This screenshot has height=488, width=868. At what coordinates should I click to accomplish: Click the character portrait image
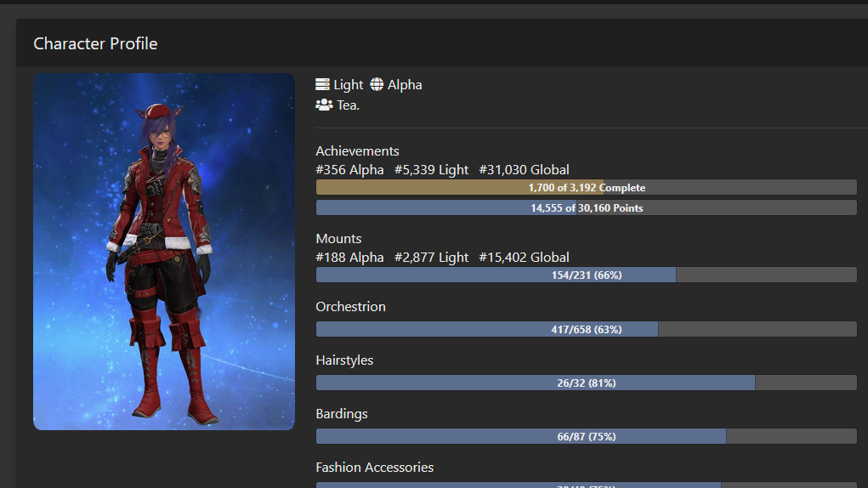[x=164, y=252]
